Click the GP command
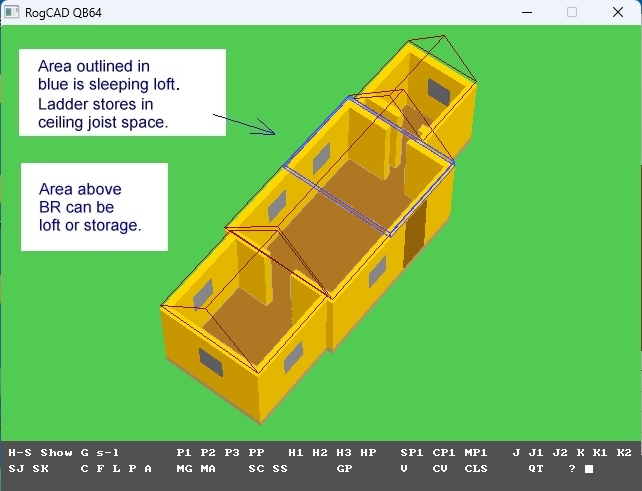Image resolution: width=642 pixels, height=491 pixels. [x=344, y=468]
